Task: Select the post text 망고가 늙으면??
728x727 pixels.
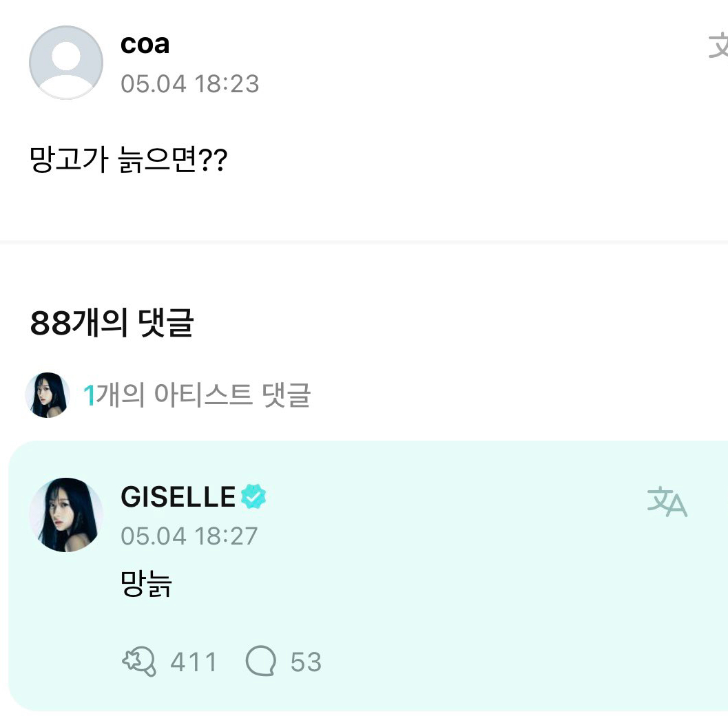Action: (129, 162)
